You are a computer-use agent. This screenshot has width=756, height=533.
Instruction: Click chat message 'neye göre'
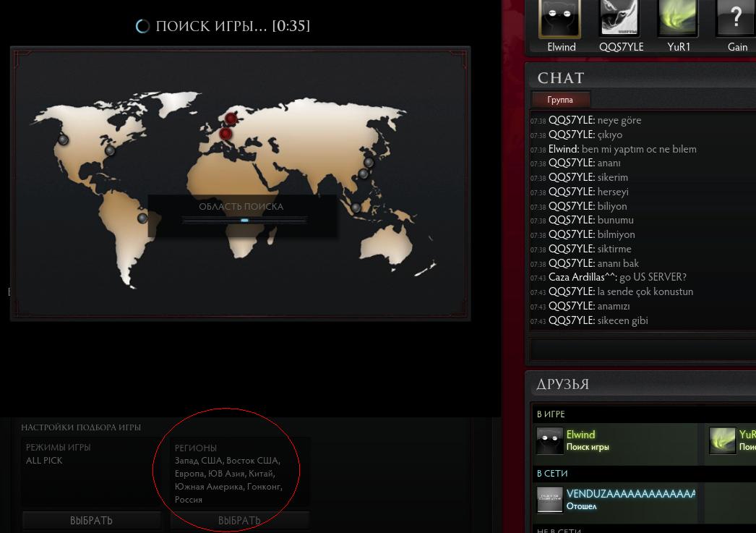619,120
